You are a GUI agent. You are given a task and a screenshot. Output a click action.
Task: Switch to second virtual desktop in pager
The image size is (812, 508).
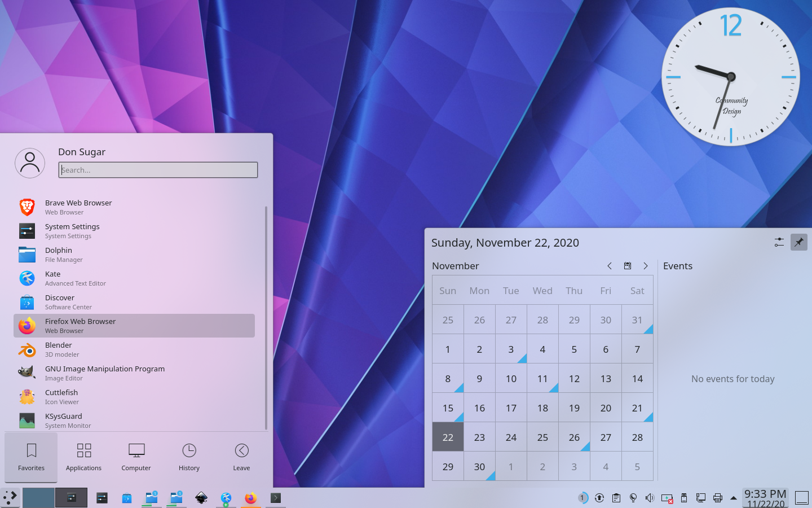click(71, 498)
